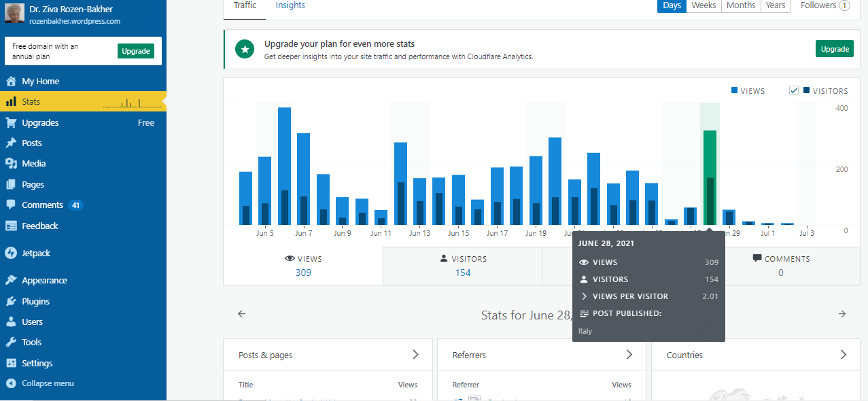Viewport: 868px width, 401px height.
Task: Click the Settings sliders icon
Action: tap(11, 363)
